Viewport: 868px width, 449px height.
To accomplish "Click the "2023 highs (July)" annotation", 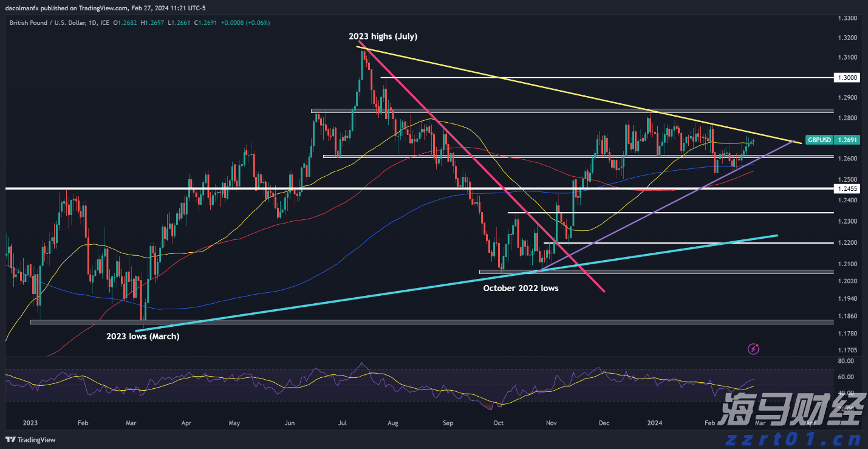I will [383, 36].
